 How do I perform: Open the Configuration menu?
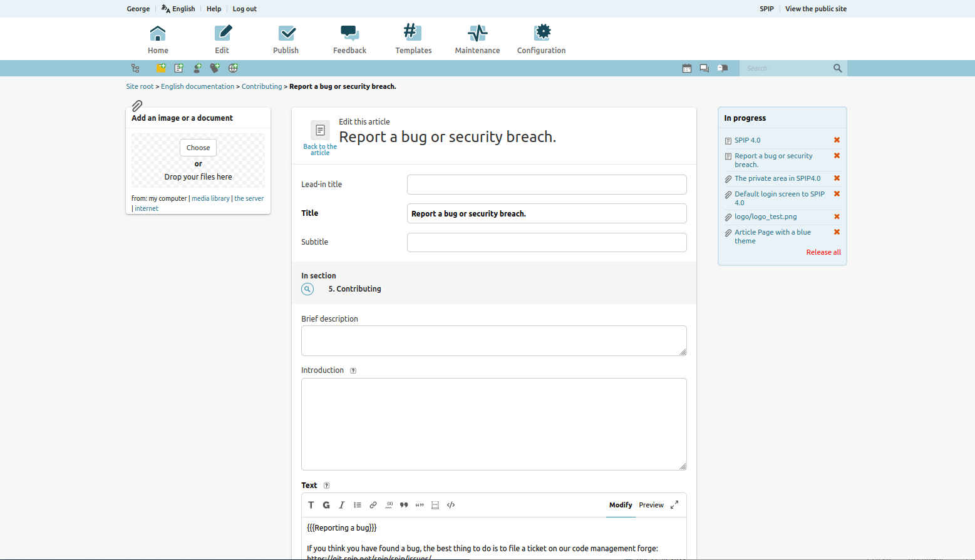[541, 39]
